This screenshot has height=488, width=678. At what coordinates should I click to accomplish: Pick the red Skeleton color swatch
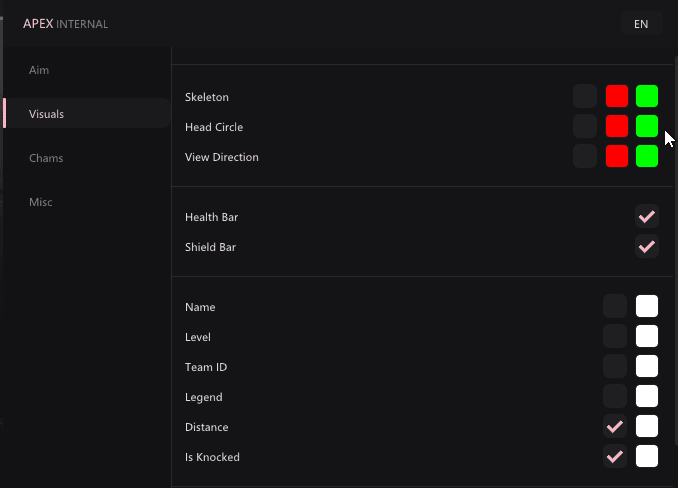(x=617, y=96)
